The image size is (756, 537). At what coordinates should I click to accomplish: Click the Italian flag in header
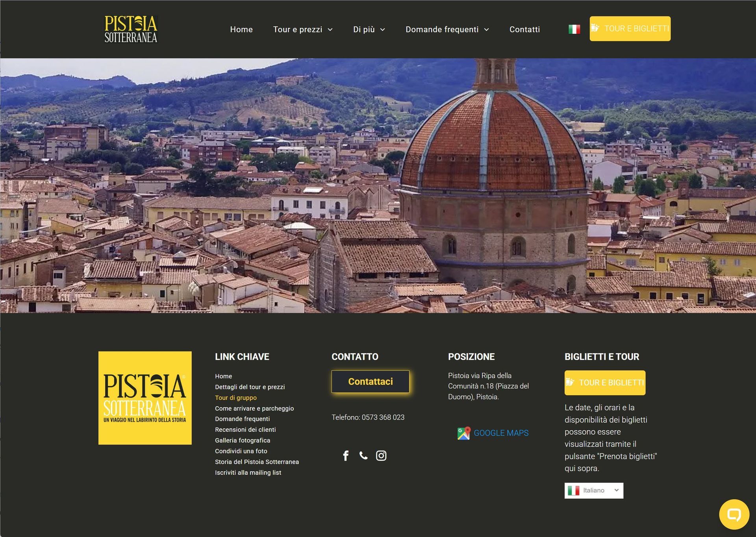[x=574, y=29]
